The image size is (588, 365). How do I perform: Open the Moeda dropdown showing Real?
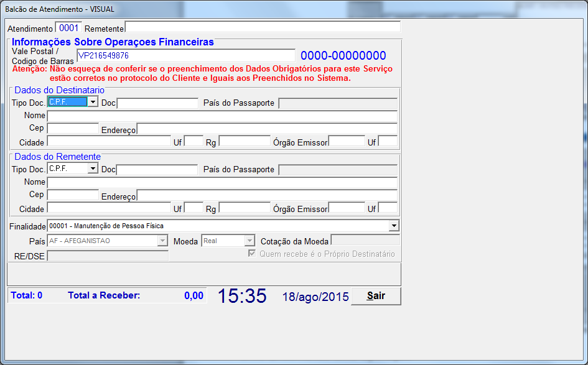250,241
